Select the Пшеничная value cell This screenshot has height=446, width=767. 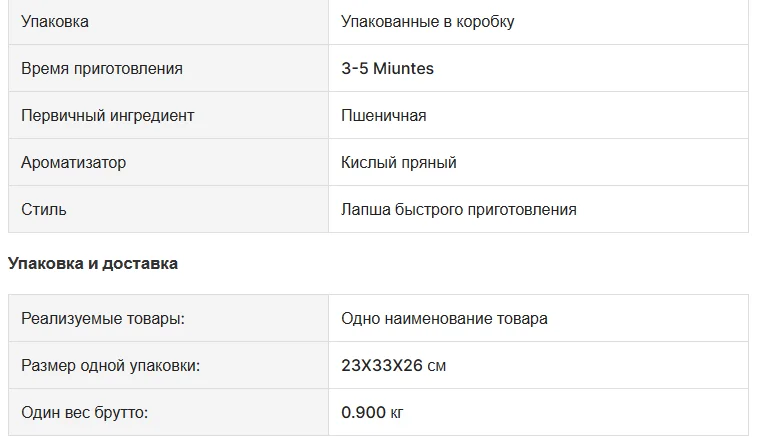538,115
